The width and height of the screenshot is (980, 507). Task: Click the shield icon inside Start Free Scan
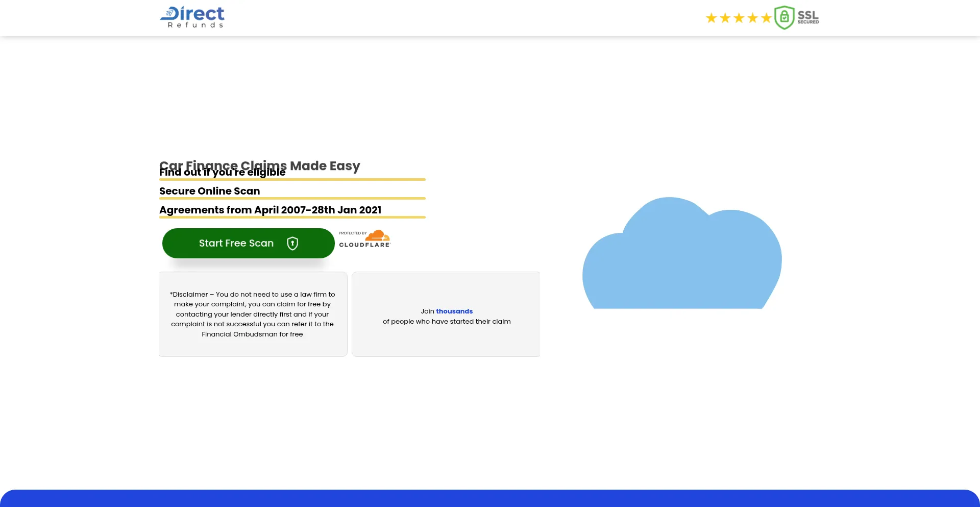pyautogui.click(x=292, y=244)
